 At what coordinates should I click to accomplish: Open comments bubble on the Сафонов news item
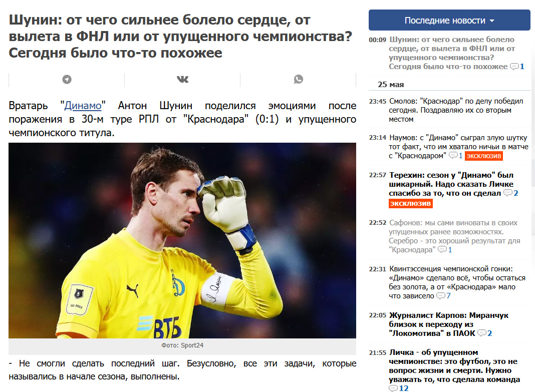coord(445,250)
